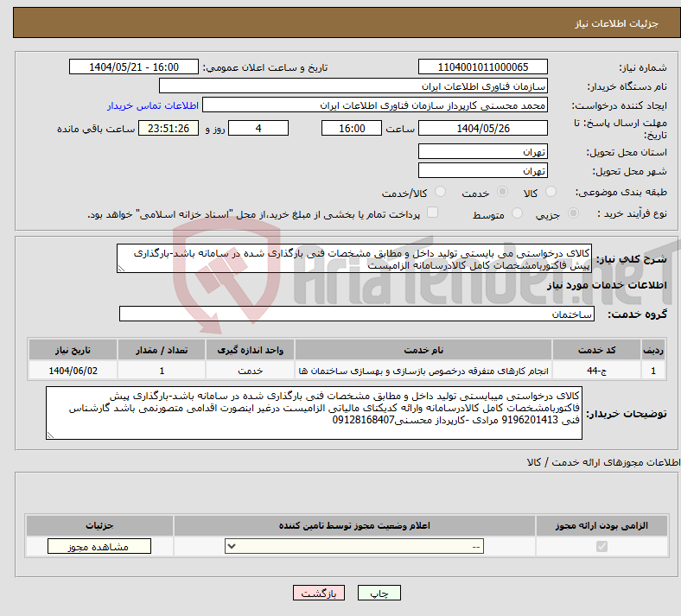
Task: Click the بازگشت back button
Action: [319, 593]
